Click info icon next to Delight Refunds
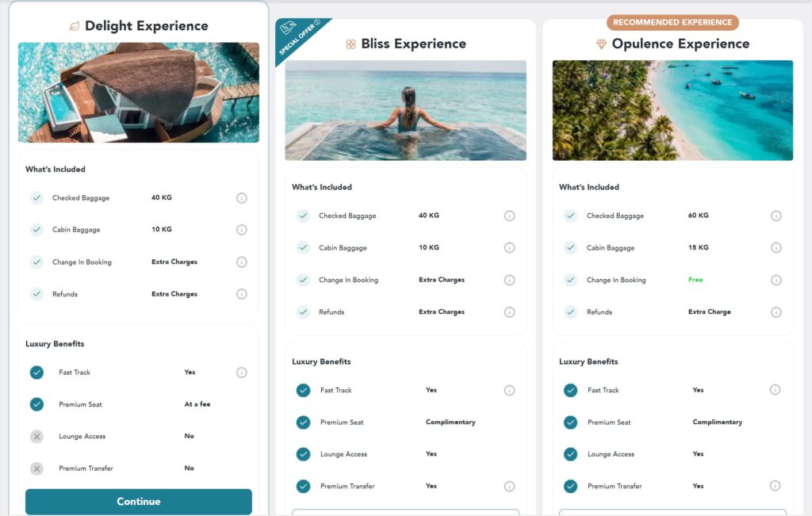 point(241,294)
